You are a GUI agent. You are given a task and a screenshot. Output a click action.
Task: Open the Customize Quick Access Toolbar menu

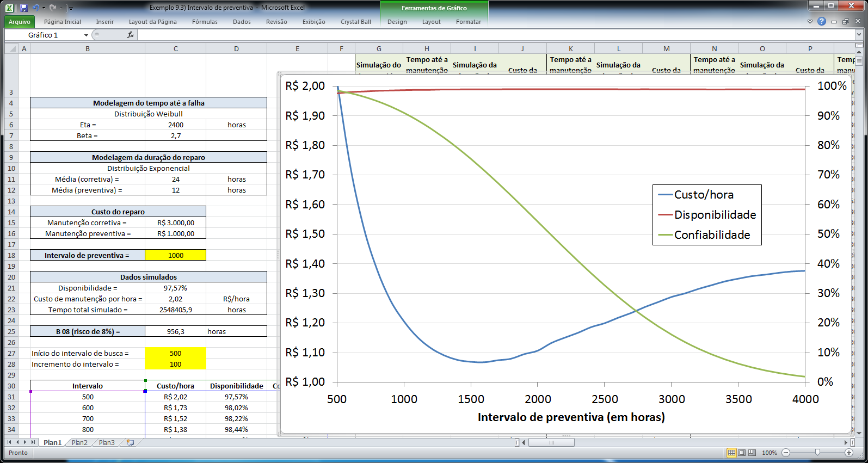click(x=71, y=8)
